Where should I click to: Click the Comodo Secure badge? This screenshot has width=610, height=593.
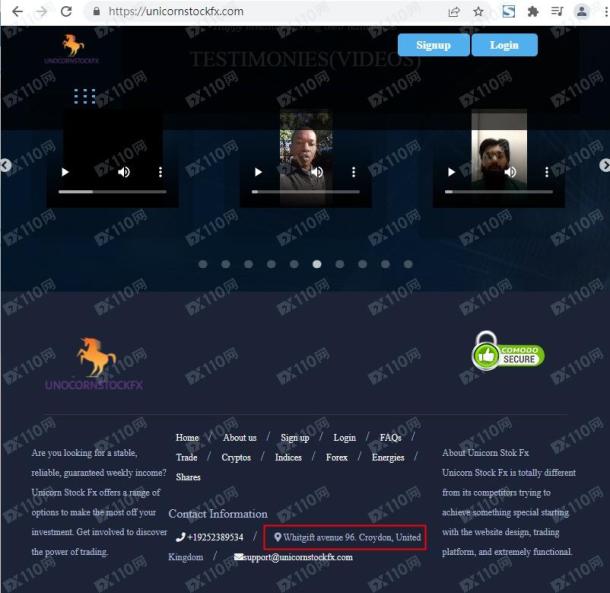coord(508,351)
